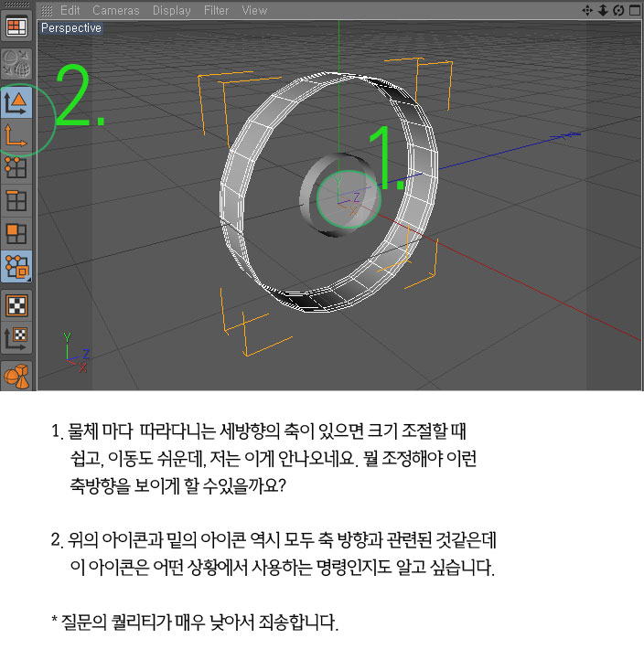
Task: Open the layout switcher icon
Action: coord(16,27)
